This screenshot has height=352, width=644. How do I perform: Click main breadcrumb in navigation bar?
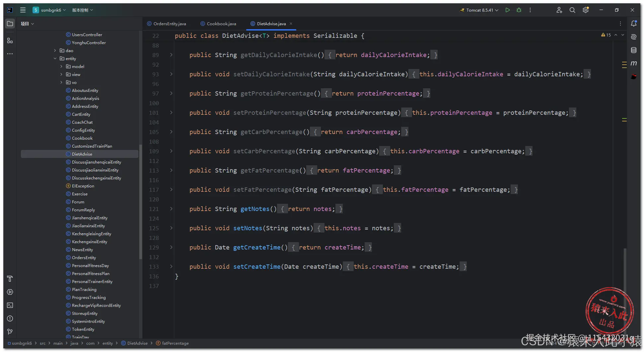click(x=58, y=343)
